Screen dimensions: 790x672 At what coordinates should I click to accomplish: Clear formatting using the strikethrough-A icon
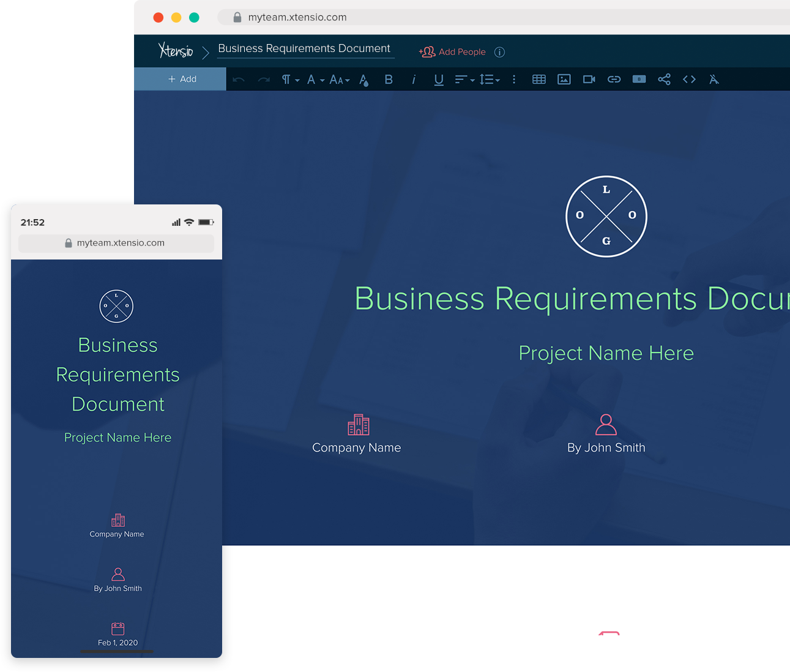coord(714,79)
